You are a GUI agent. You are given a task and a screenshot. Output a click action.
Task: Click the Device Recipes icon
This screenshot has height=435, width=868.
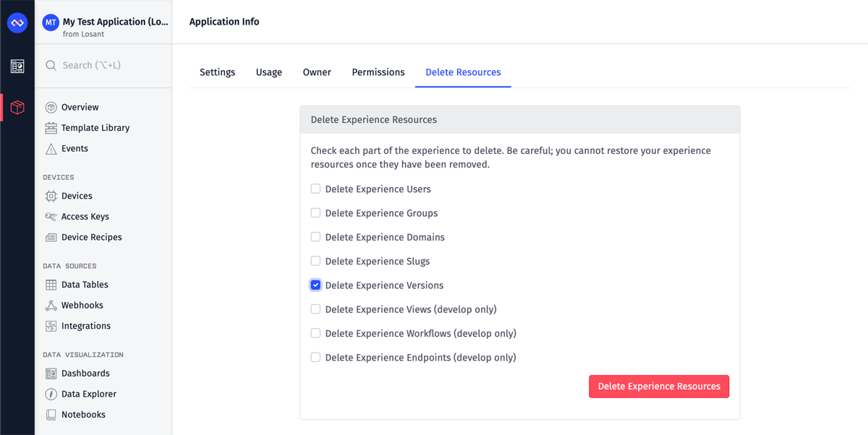[51, 237]
